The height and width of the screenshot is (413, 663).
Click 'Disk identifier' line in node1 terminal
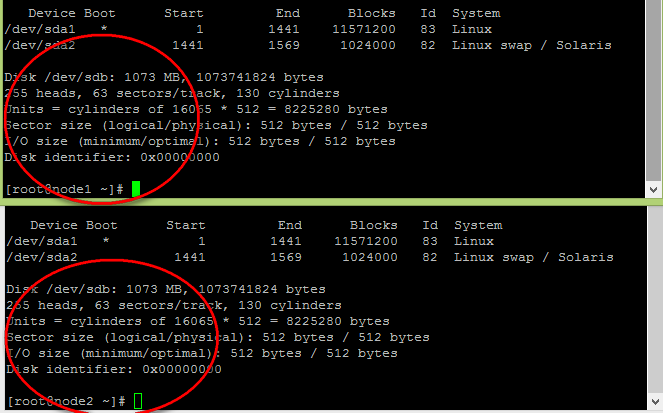click(112, 157)
